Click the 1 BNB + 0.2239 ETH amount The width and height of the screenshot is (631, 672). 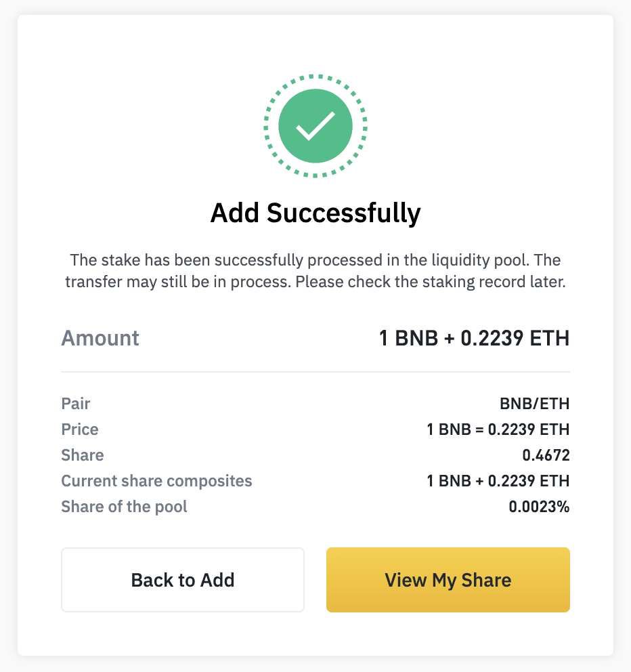point(474,338)
